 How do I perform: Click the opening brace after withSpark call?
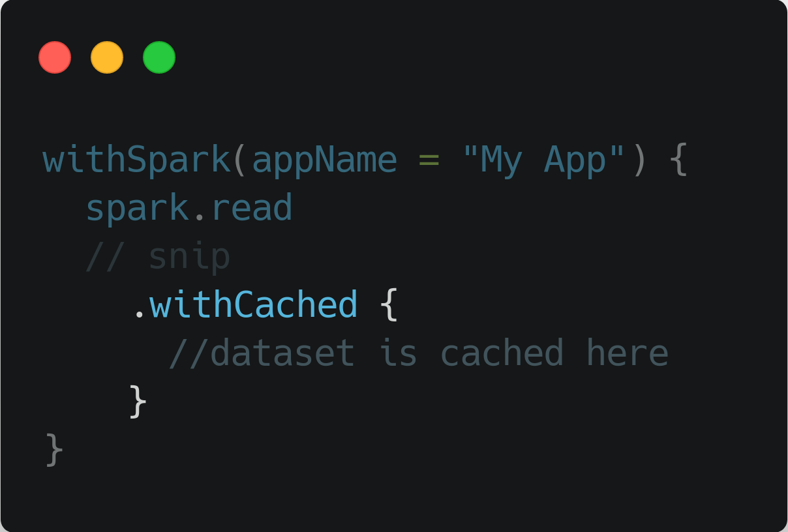click(x=679, y=160)
